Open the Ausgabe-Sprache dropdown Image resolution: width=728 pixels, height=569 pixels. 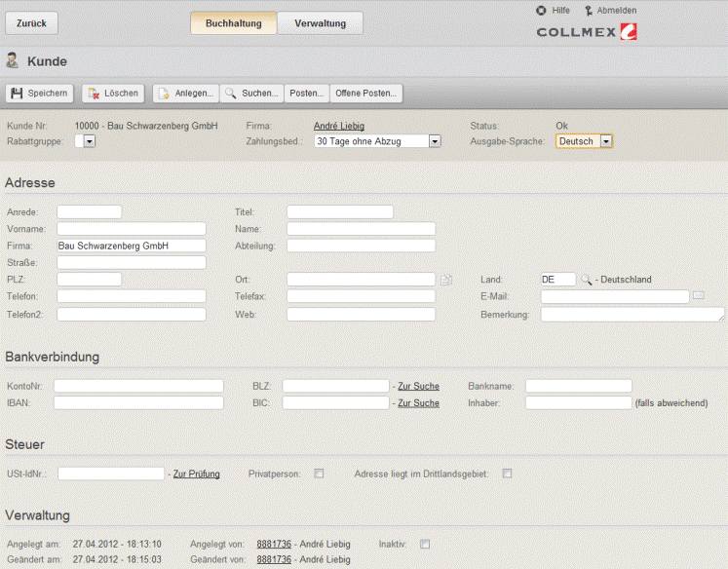click(x=585, y=141)
